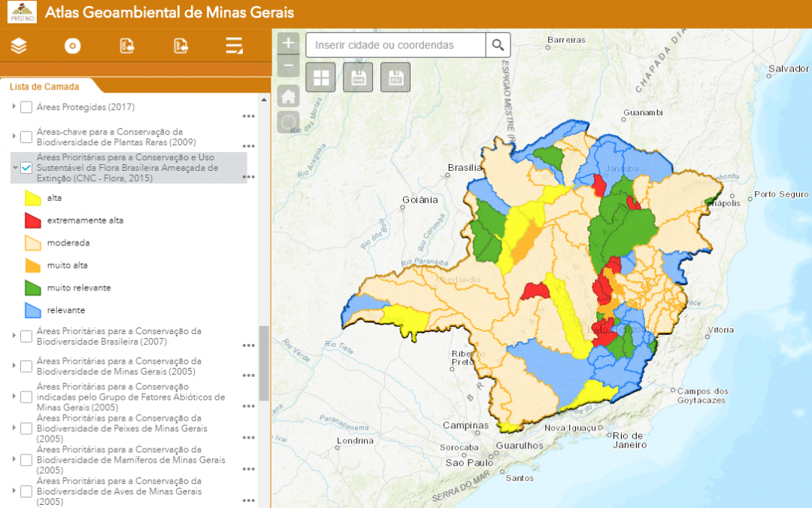Image resolution: width=812 pixels, height=508 pixels.
Task: Return to the default map extent via home
Action: pos(289,96)
